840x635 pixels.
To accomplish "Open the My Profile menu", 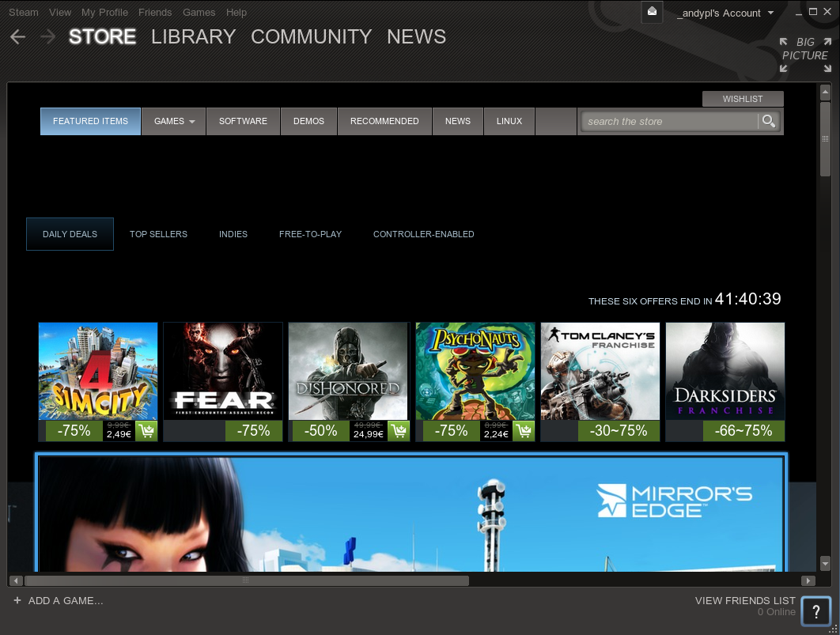I will (x=104, y=13).
